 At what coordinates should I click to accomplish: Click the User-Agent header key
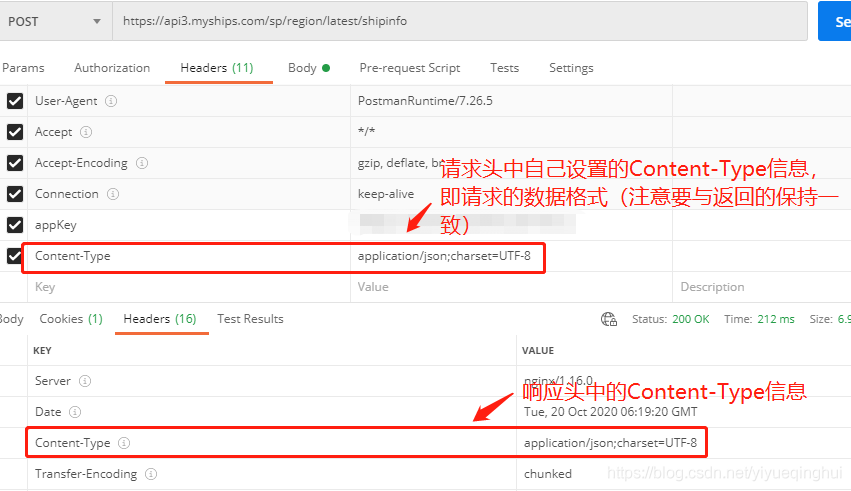pos(66,101)
